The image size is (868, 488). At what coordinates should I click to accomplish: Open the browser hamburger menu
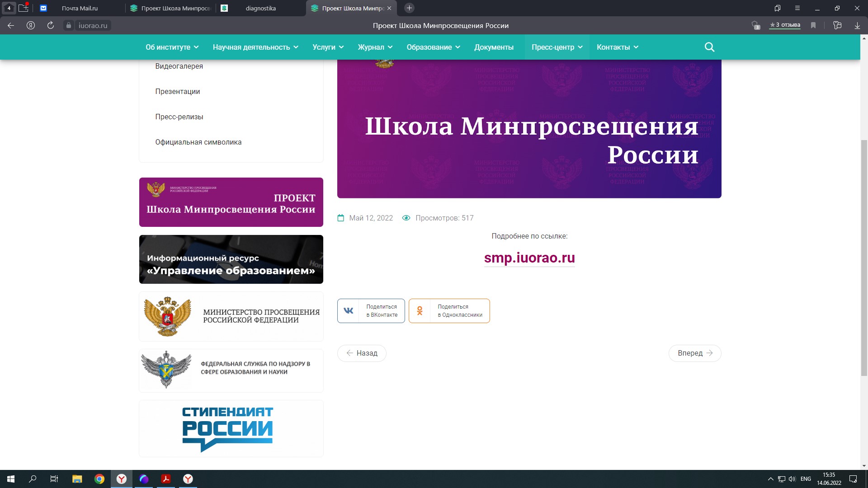pos(797,8)
